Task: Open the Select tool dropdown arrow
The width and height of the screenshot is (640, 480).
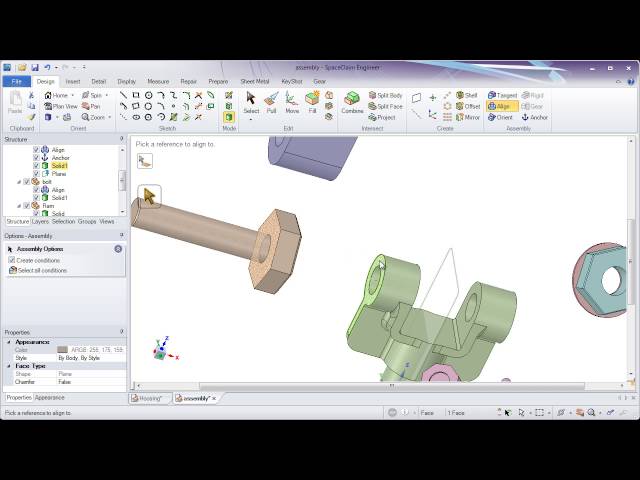Action: pos(251,120)
